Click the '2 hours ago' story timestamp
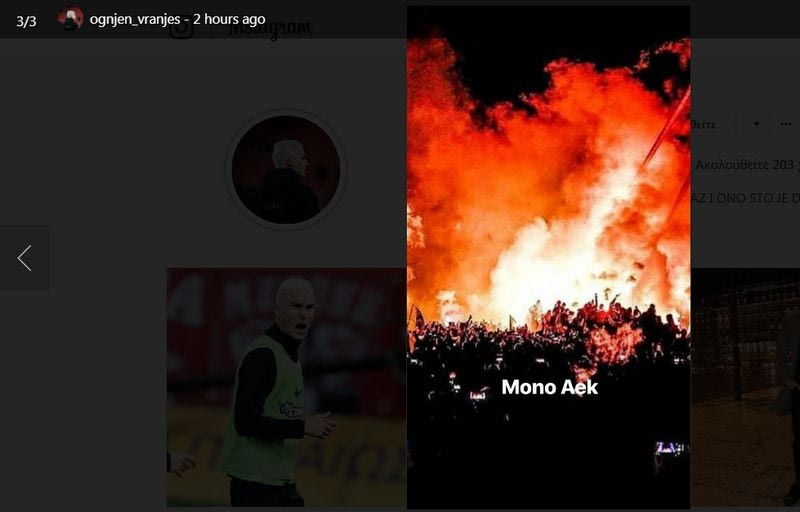The height and width of the screenshot is (512, 800). [x=229, y=19]
